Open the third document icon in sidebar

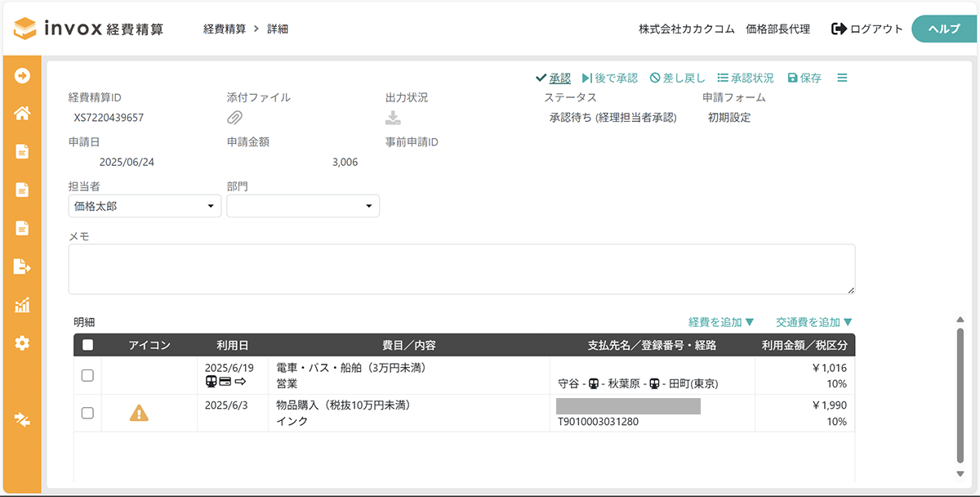point(23,228)
